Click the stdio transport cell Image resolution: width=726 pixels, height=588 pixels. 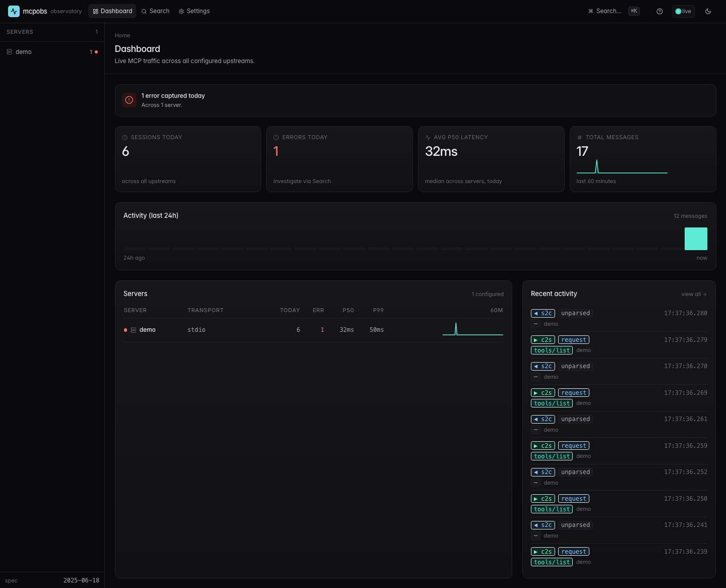pos(196,330)
